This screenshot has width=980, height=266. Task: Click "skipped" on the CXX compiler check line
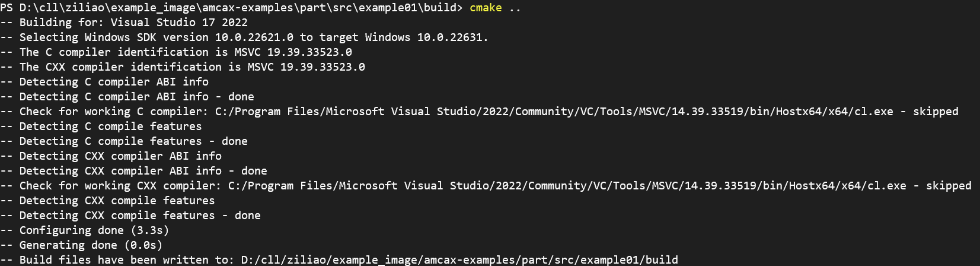[948, 186]
